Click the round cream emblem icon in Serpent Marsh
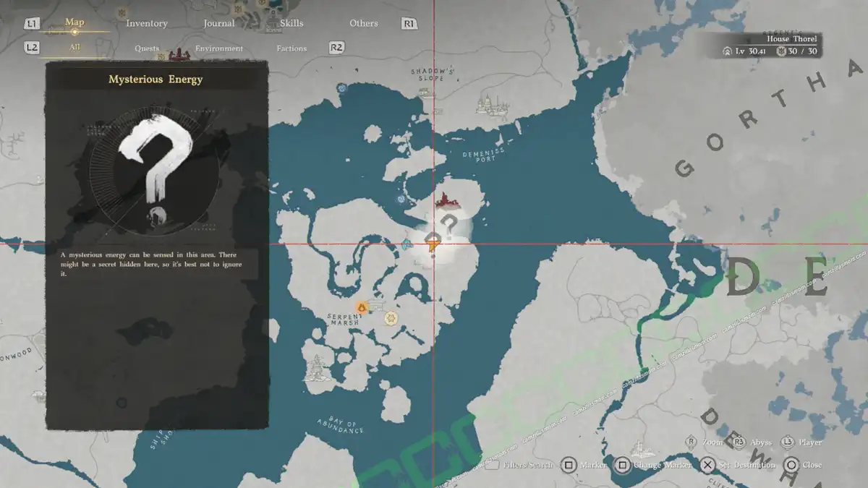The width and height of the screenshot is (868, 488). (x=391, y=318)
